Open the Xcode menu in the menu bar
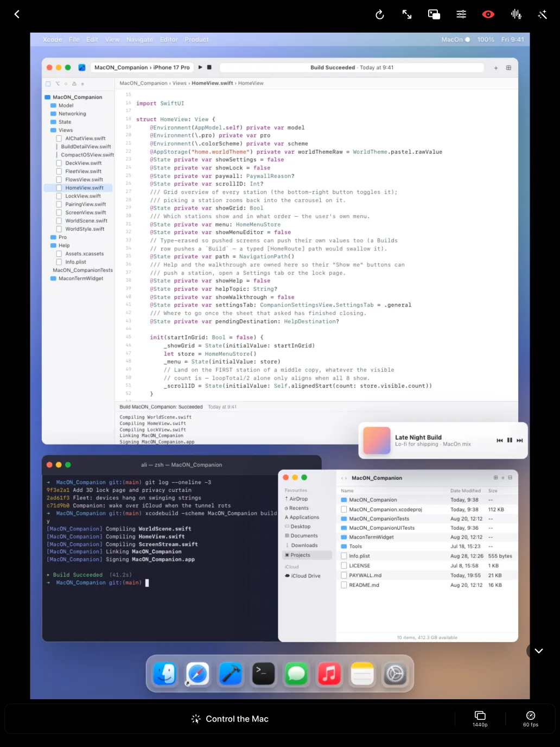Screen dimensions: 560x747 [x=53, y=40]
